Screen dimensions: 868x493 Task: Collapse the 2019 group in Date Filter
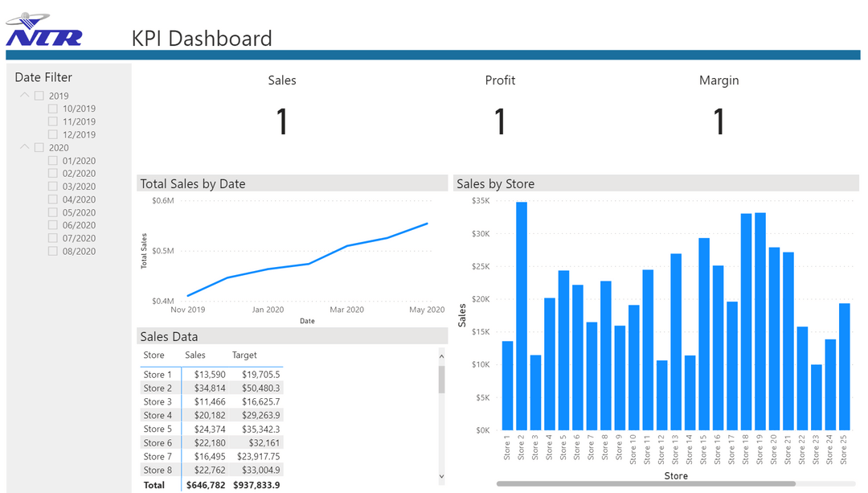pyautogui.click(x=24, y=95)
